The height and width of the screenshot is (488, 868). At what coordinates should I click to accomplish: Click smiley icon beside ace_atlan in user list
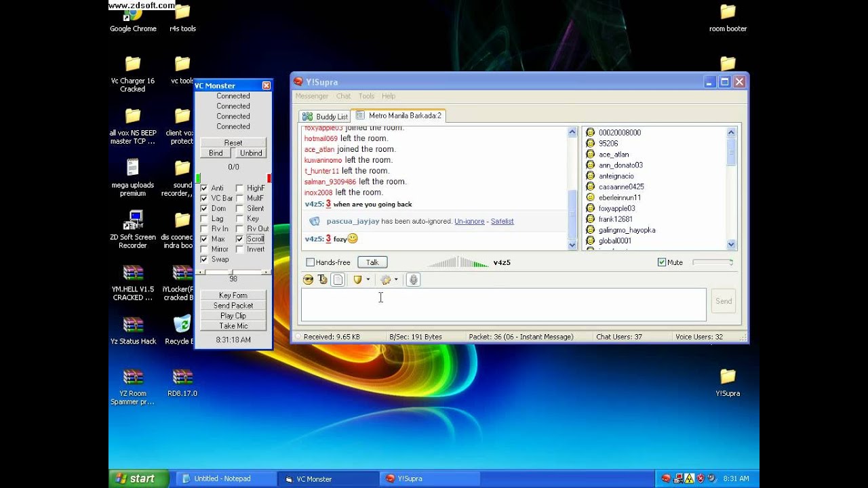click(x=590, y=155)
